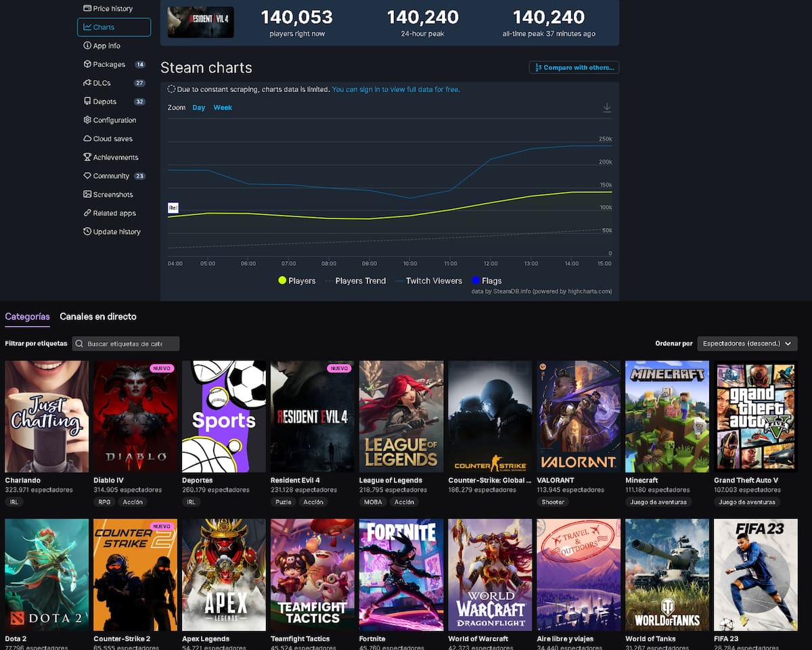The height and width of the screenshot is (650, 812).
Task: Open Price history in sidebar
Action: click(108, 8)
